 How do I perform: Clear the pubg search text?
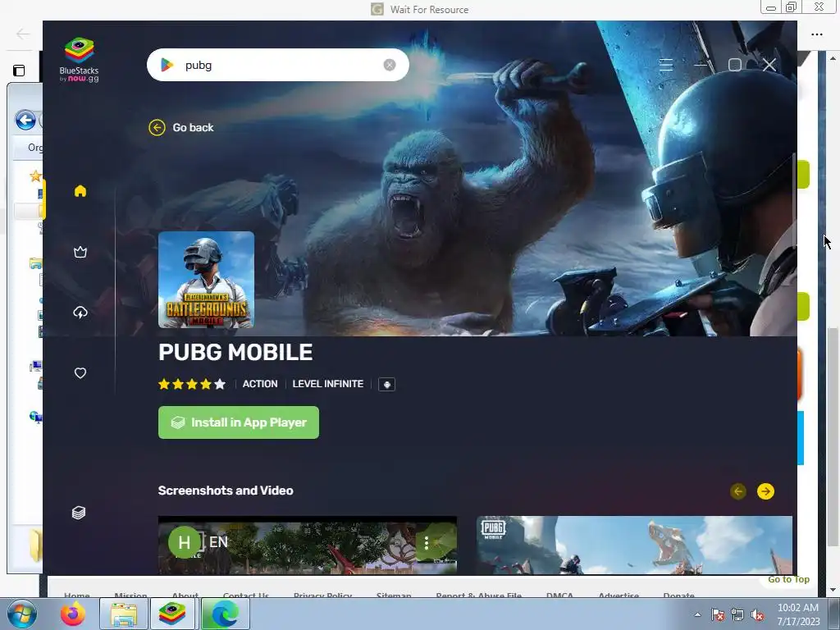point(390,65)
